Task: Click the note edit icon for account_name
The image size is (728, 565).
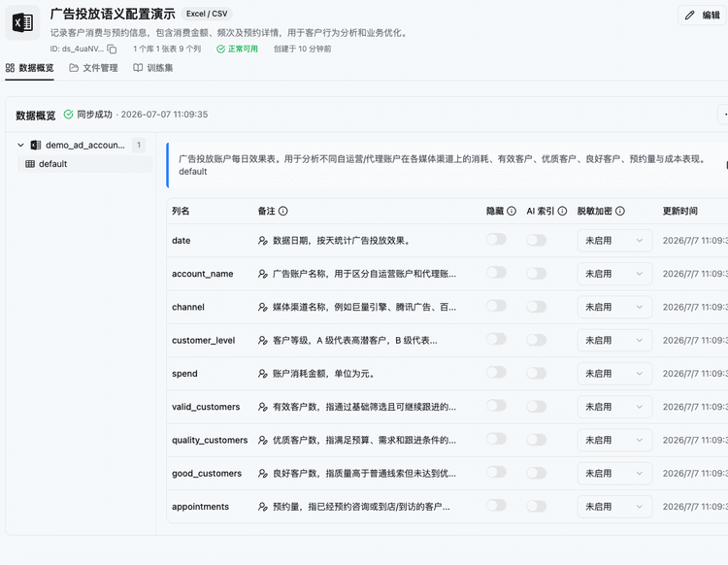Action: pyautogui.click(x=263, y=274)
